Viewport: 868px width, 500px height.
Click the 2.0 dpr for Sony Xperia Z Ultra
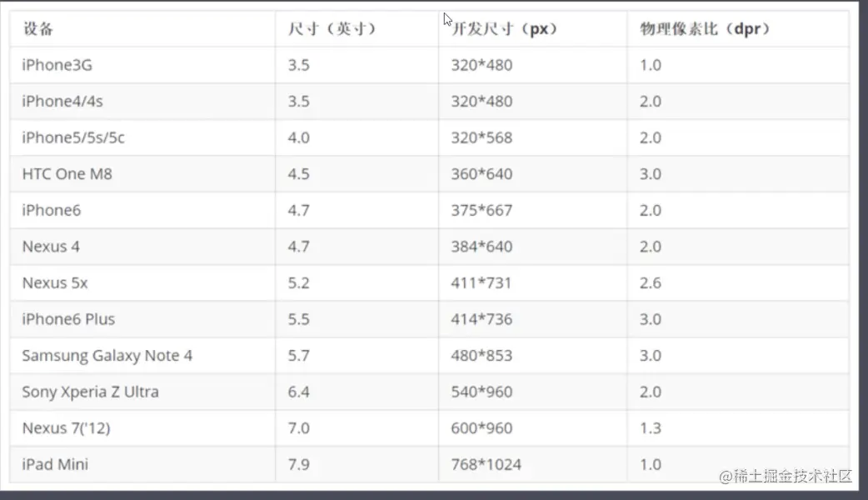(651, 392)
